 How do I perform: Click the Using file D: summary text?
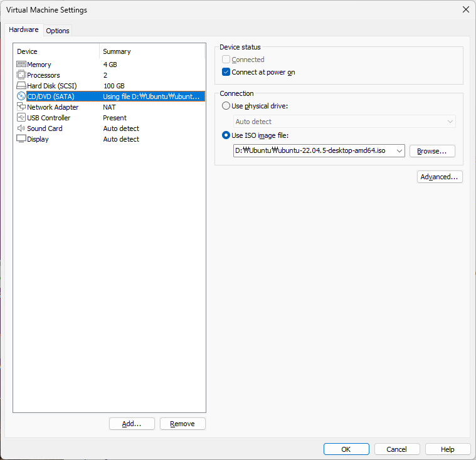[x=151, y=97]
